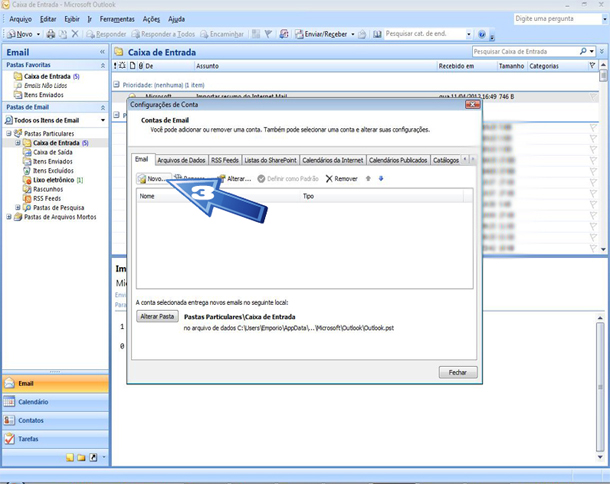Select Caixa de Saída folder
Viewport: 610px width, 484px height.
[48, 152]
